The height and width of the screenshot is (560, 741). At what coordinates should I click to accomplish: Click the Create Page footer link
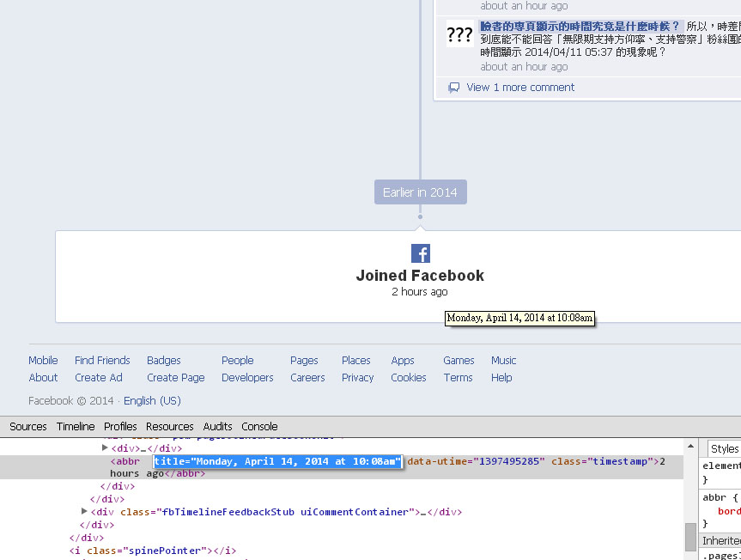[175, 378]
